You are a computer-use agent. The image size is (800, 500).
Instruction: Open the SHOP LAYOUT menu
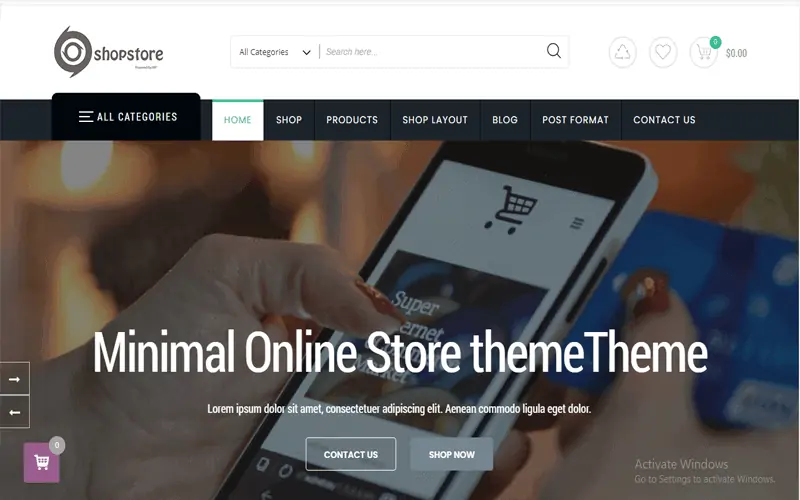[x=435, y=120]
